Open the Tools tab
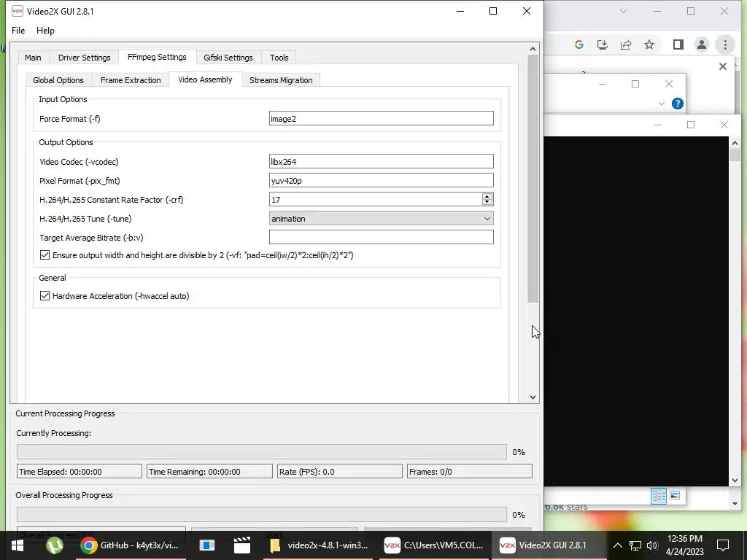 click(x=279, y=58)
